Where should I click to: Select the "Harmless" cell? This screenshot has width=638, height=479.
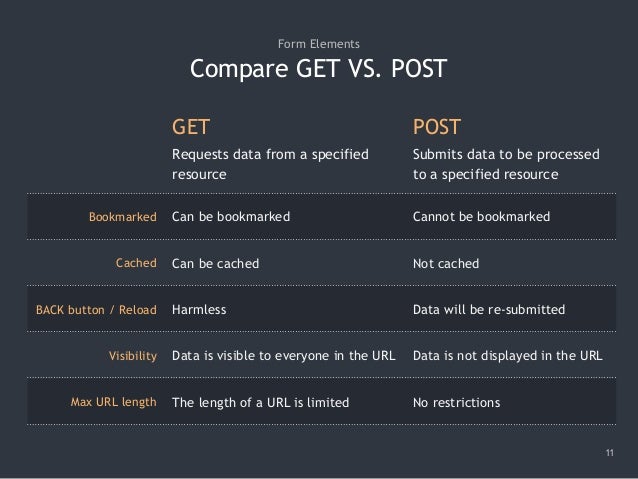pos(200,310)
